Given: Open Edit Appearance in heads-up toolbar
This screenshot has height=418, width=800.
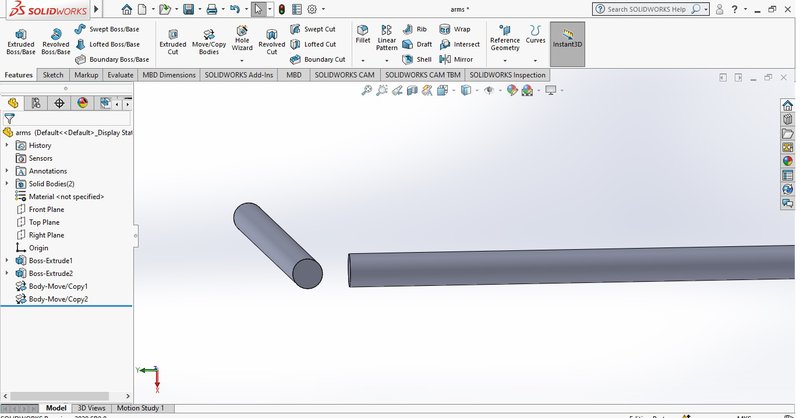Looking at the screenshot, I should [512, 90].
